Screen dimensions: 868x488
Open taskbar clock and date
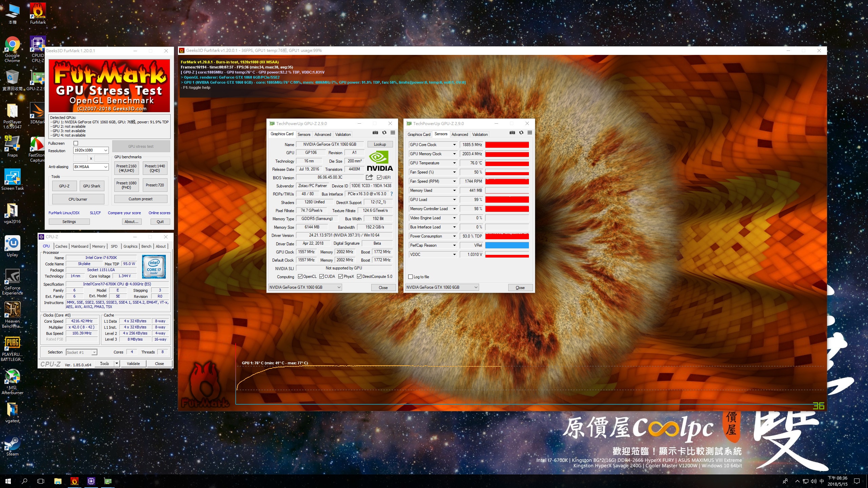tap(837, 481)
